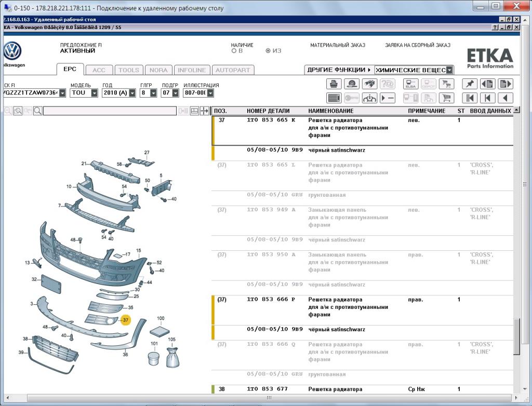Open the МОДЕЛЬ TOU dropdown
Image resolution: width=532 pixels, height=406 pixels.
coord(95,93)
